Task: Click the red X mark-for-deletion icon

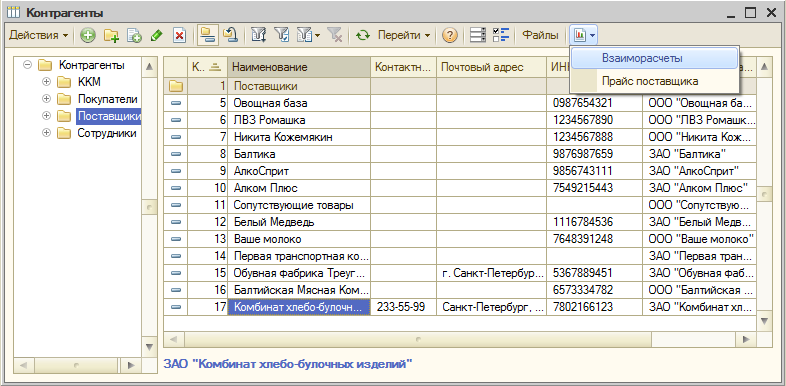Action: point(179,35)
